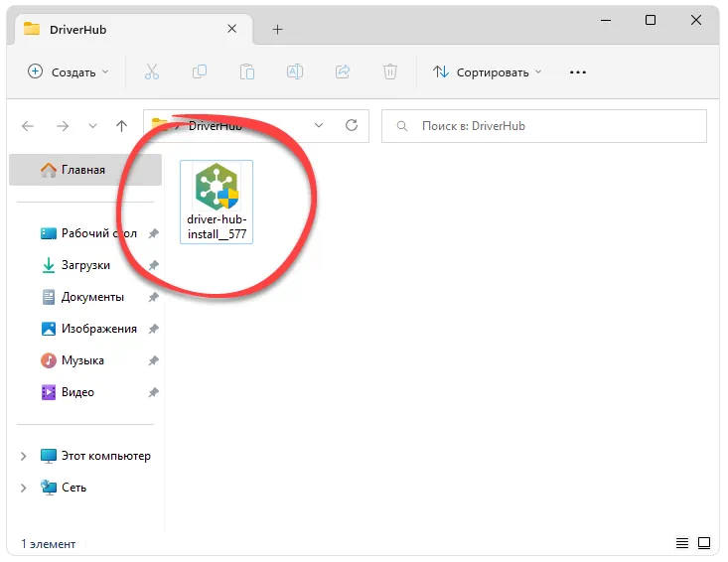Click the Cut scissors icon
This screenshot has width=728, height=562.
(x=152, y=71)
